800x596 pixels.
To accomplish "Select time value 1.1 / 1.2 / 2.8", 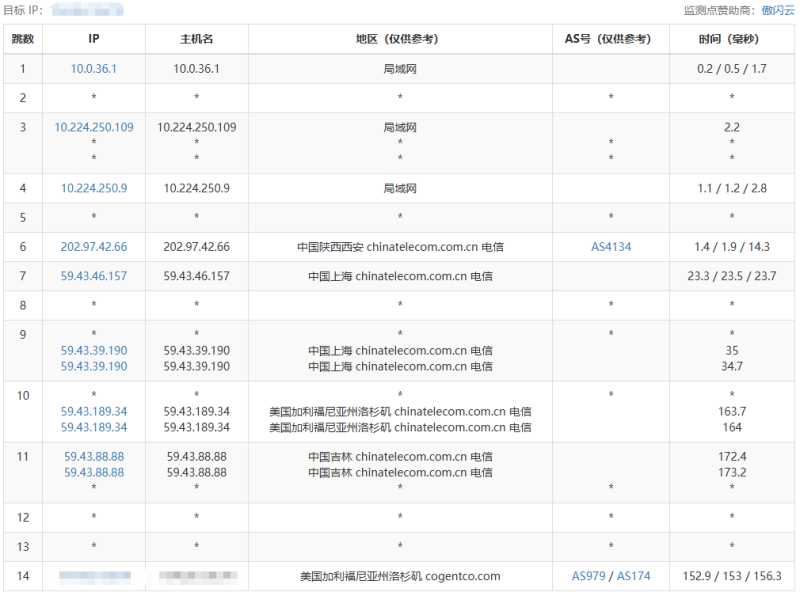I will click(732, 188).
